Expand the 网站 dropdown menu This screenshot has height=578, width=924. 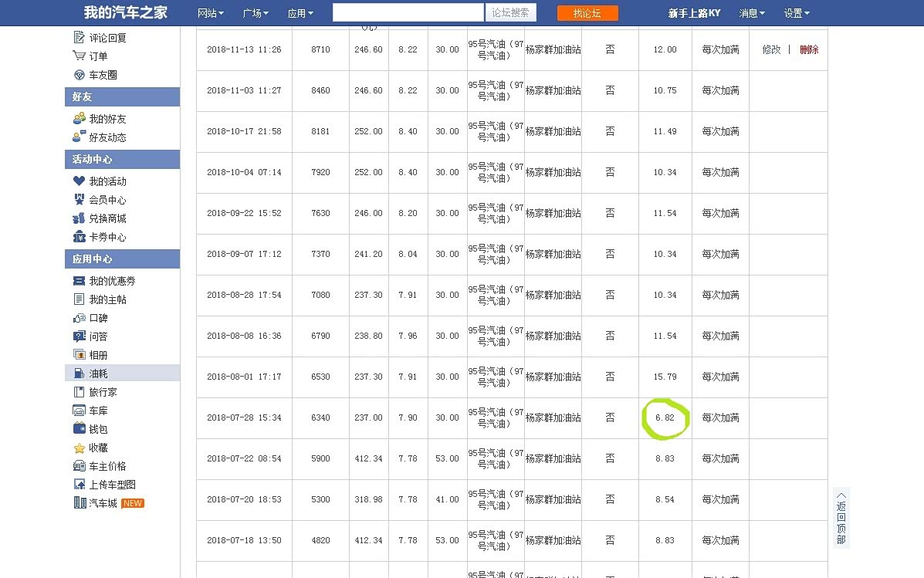tap(211, 13)
